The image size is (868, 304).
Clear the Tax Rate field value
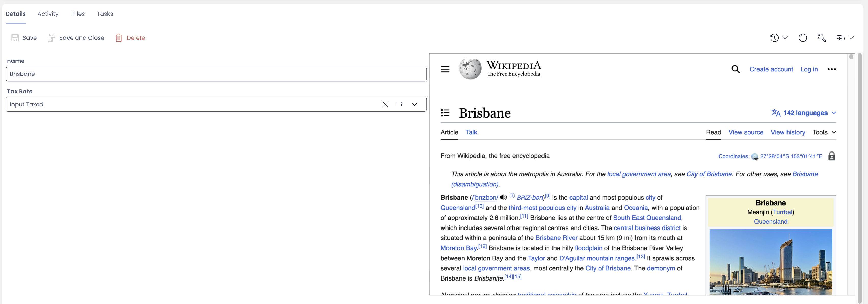click(385, 104)
